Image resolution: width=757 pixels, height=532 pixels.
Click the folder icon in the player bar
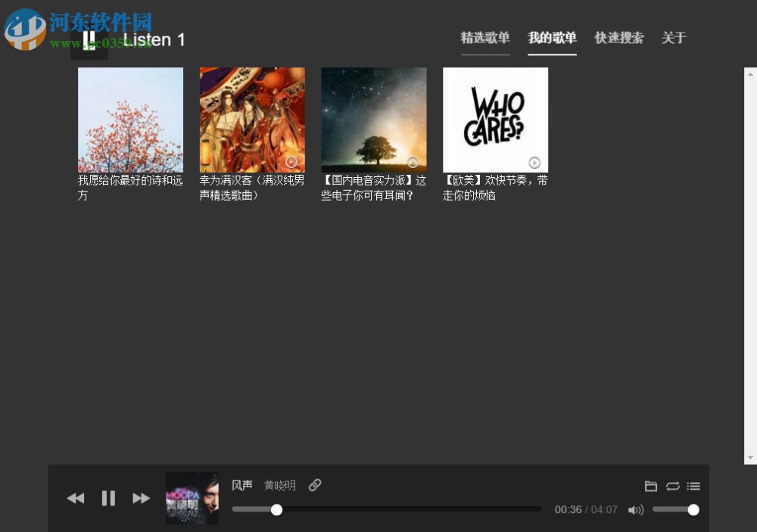tap(651, 487)
